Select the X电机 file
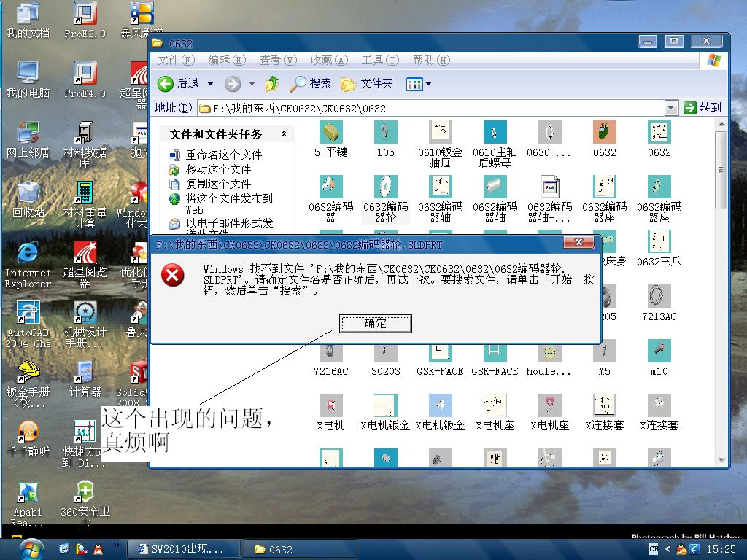Viewport: 747px width, 560px height. click(x=330, y=413)
